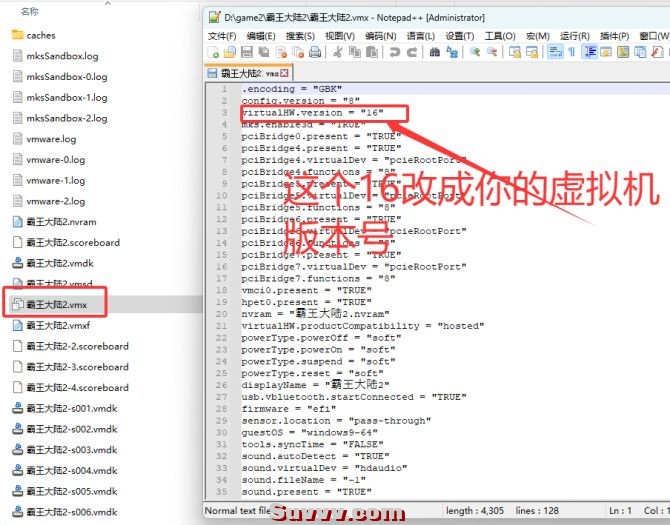670x525 pixels.
Task: Click the Paste toolbar icon
Action: pyautogui.click(x=372, y=52)
